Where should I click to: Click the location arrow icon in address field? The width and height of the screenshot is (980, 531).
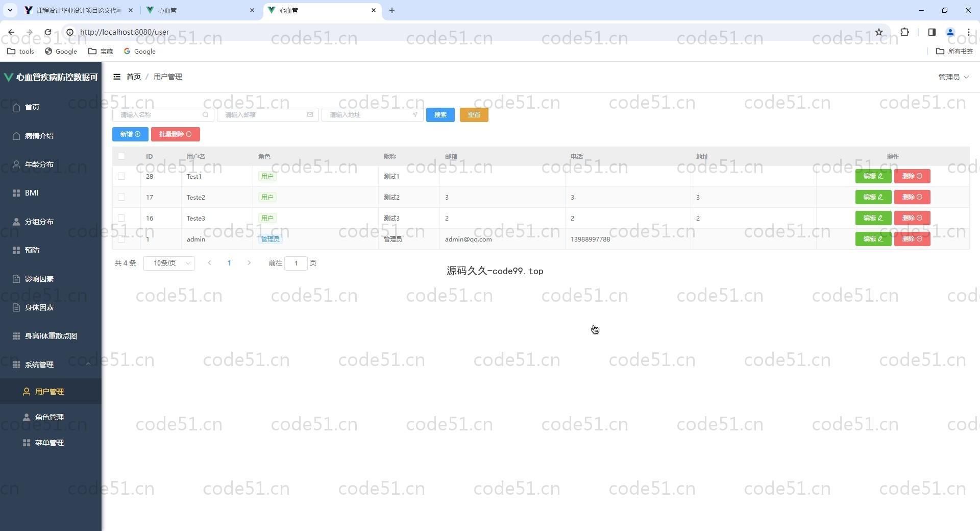pyautogui.click(x=414, y=115)
